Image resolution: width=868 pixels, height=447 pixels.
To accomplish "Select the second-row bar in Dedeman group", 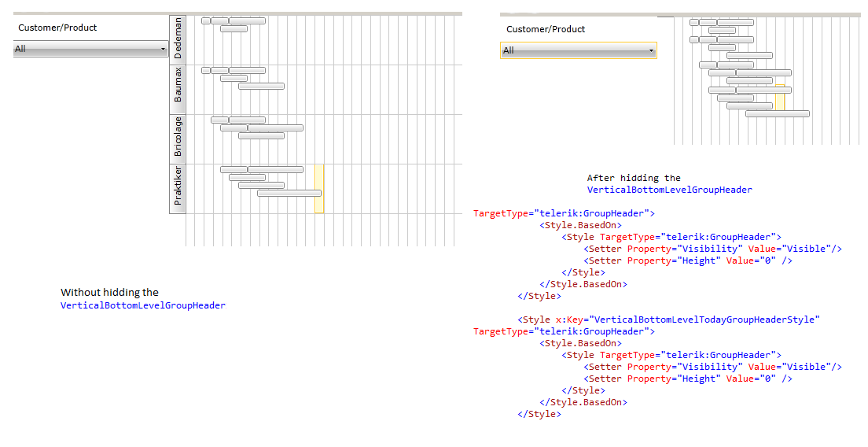I will click(234, 29).
